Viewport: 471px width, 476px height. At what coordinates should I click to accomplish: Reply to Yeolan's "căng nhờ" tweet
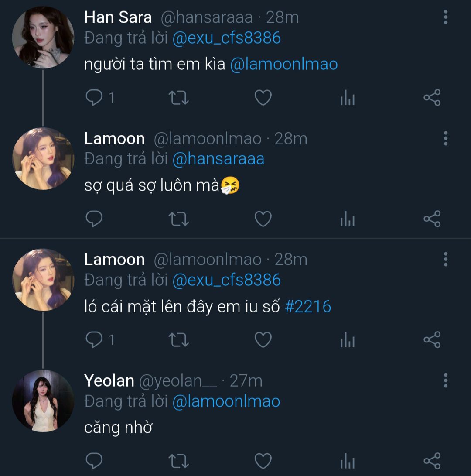94,461
